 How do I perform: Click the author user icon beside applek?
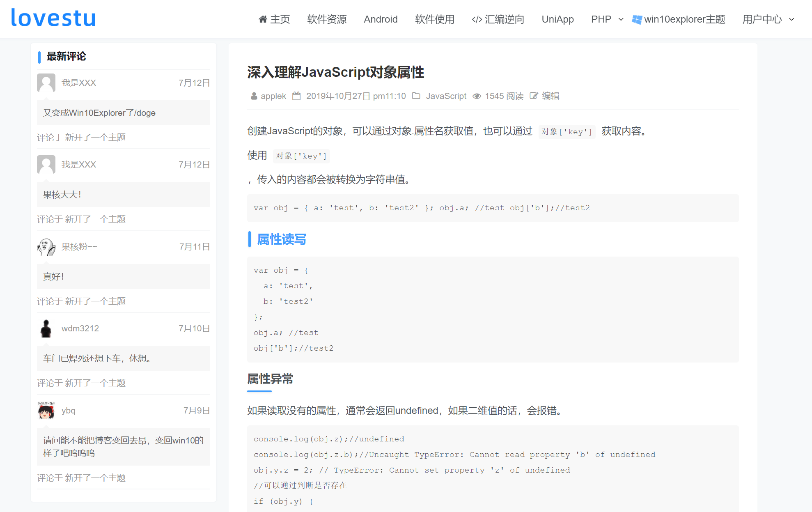point(254,96)
